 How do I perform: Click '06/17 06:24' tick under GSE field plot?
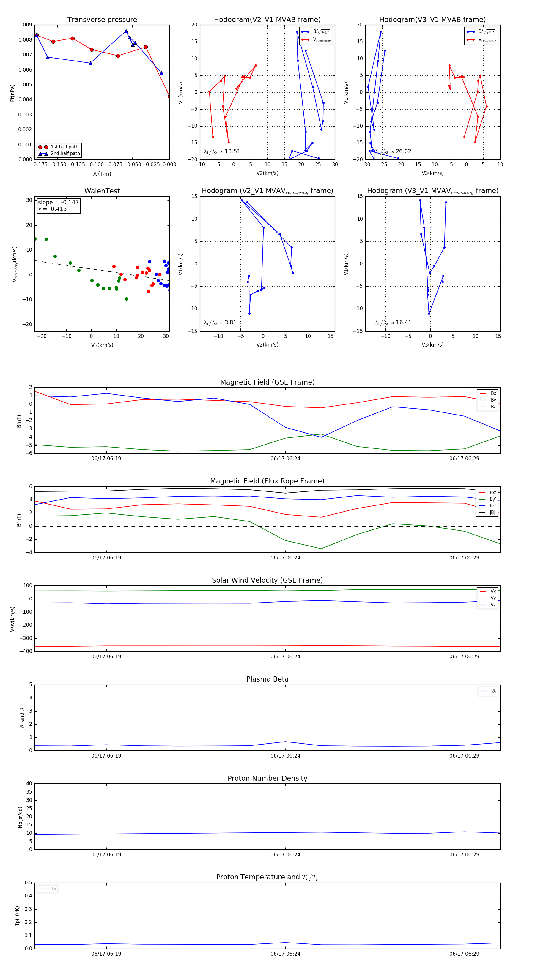pos(285,459)
